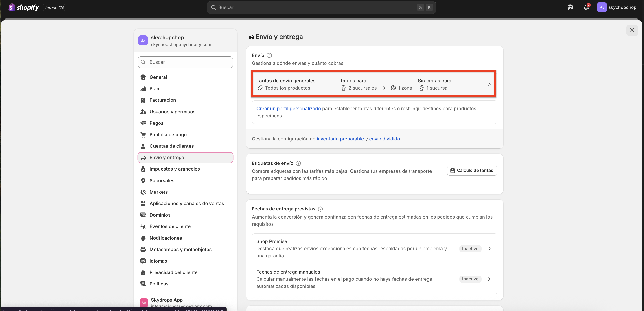
Task: Open the Sidekick assistant icon
Action: [x=570, y=7]
